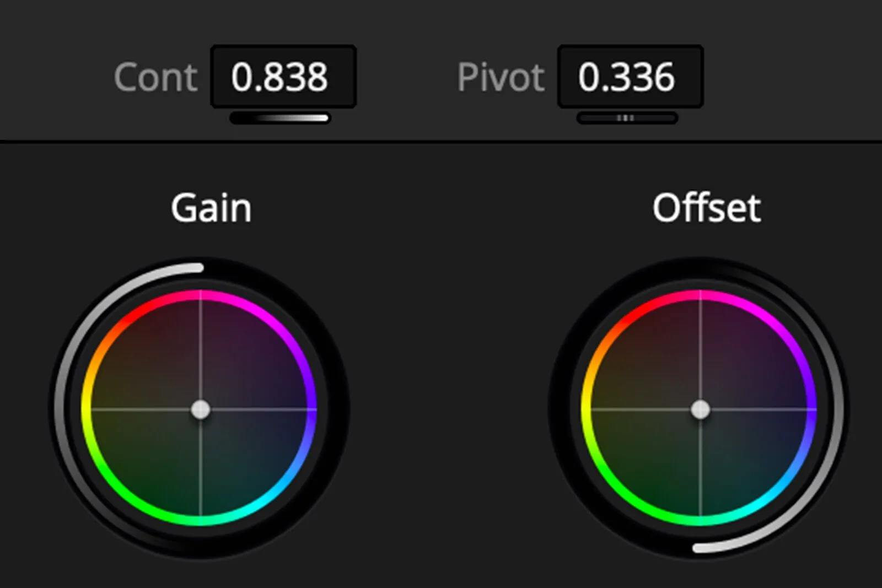This screenshot has width=882, height=588.
Task: Click the Gain master ring's white highlight end
Action: point(198,268)
